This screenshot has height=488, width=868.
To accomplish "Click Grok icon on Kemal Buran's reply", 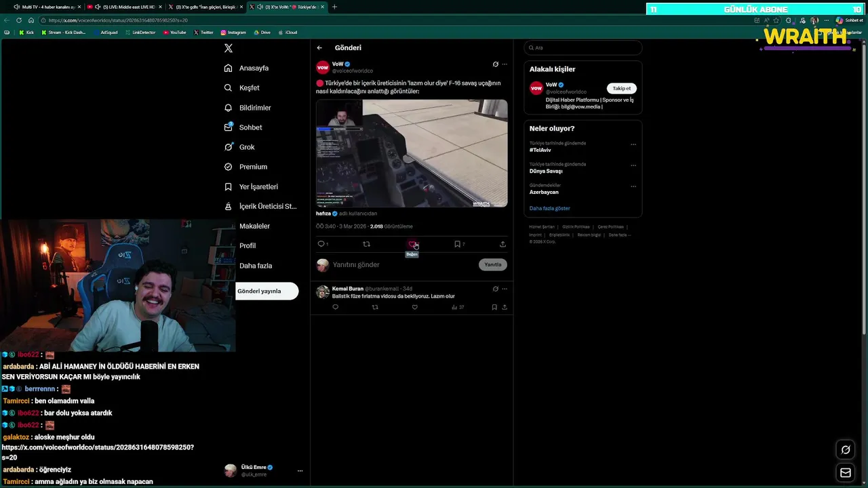I will click(495, 289).
